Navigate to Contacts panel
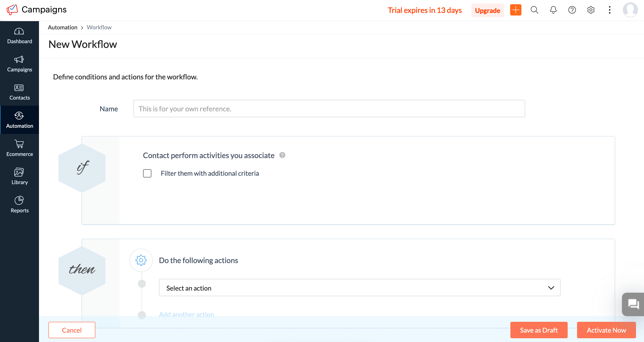Screen dimensions: 644x342 (19, 92)
